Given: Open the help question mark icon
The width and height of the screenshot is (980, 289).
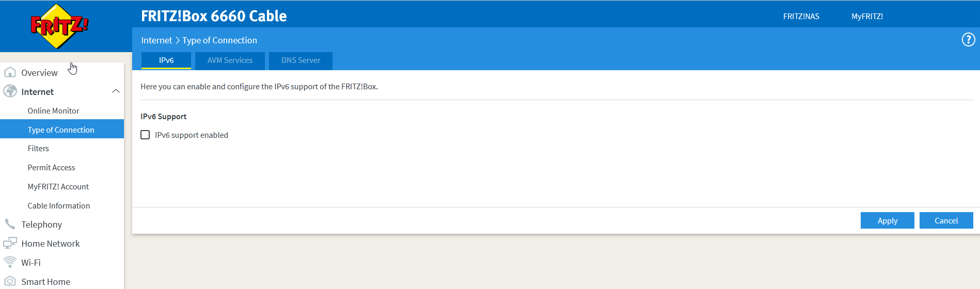Looking at the screenshot, I should tap(968, 40).
